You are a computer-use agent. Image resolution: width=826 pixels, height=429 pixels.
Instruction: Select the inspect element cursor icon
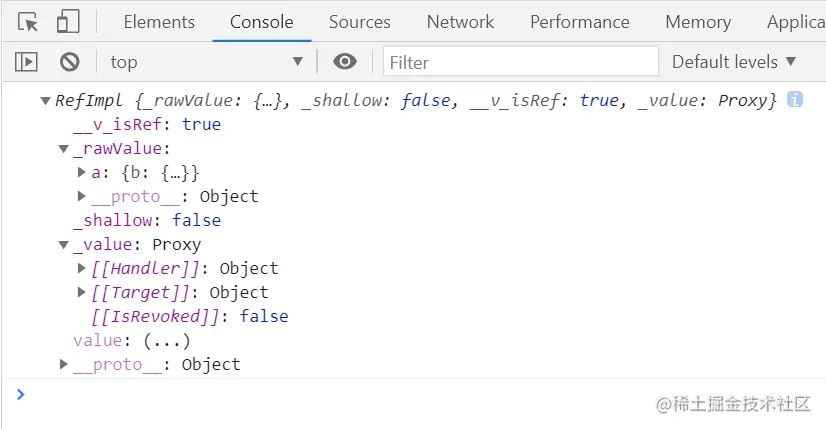[28, 22]
